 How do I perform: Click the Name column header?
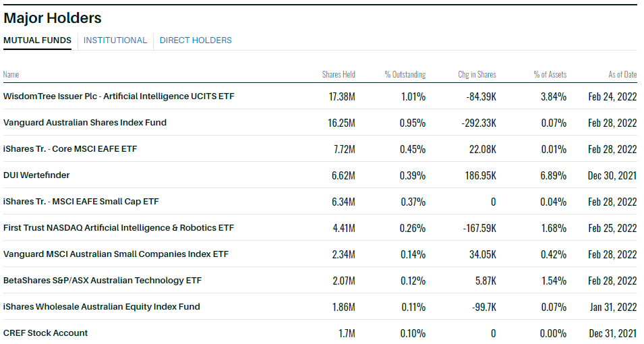point(11,75)
